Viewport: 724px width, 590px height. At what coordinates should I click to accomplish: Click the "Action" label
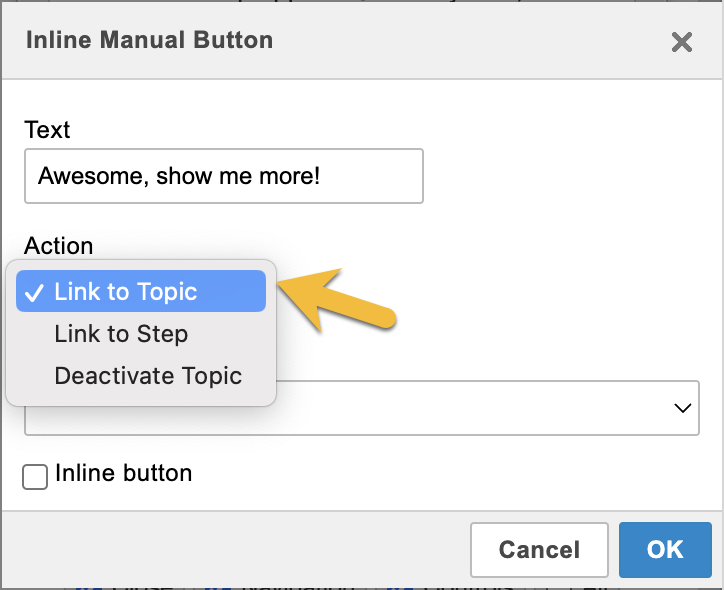point(59,246)
